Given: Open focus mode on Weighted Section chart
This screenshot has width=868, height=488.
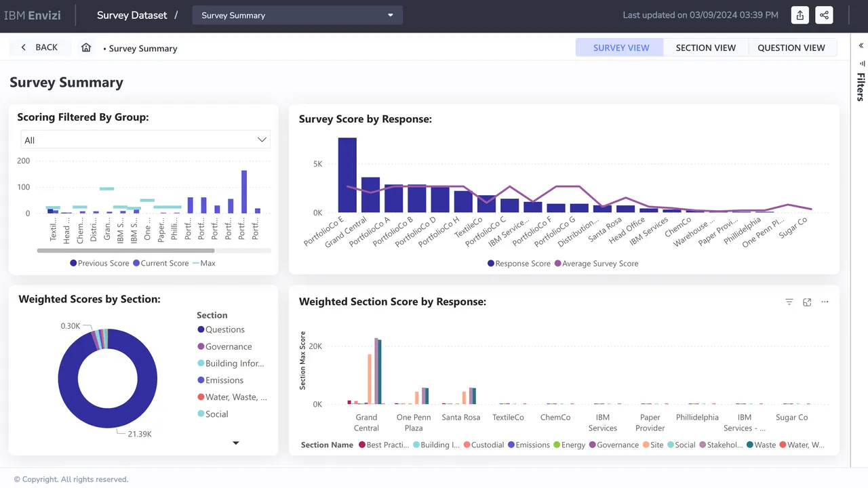Looking at the screenshot, I should pos(807,302).
